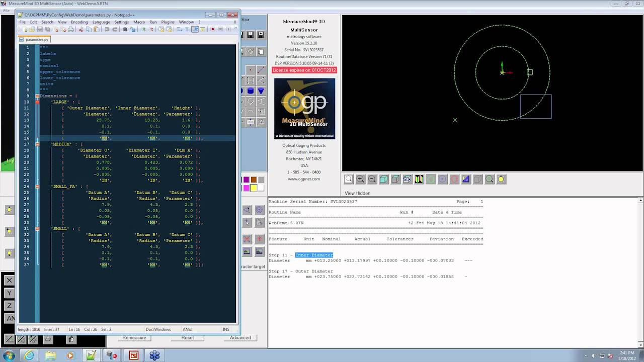This screenshot has height=362, width=644.
Task: Click the zoom window magnifier in model view toolbar
Action: point(348,179)
